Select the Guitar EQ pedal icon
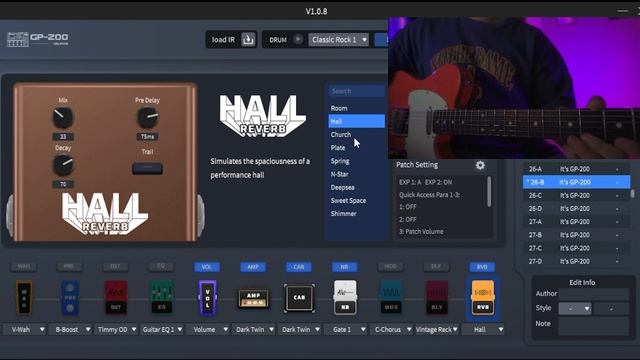 point(162,298)
